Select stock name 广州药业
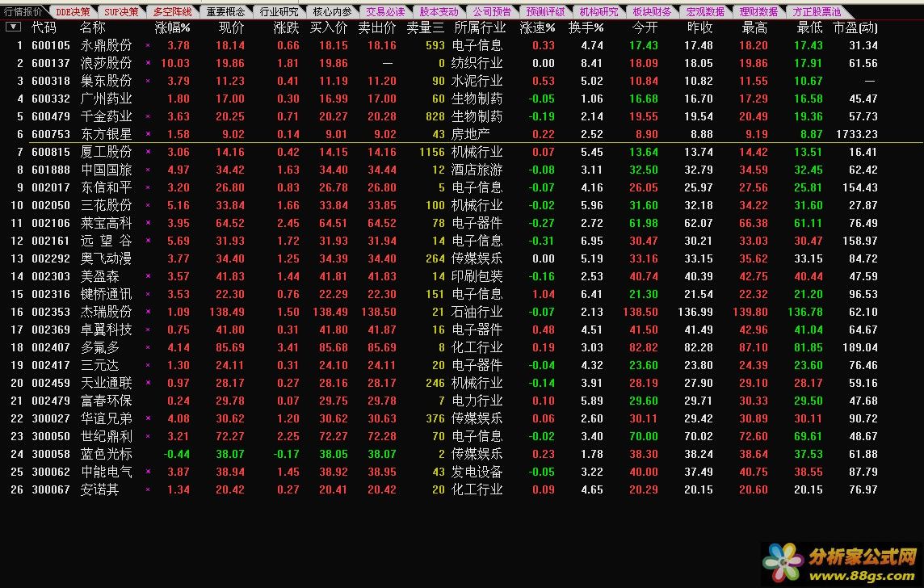Viewport: 924px width, 588px height. pos(106,99)
